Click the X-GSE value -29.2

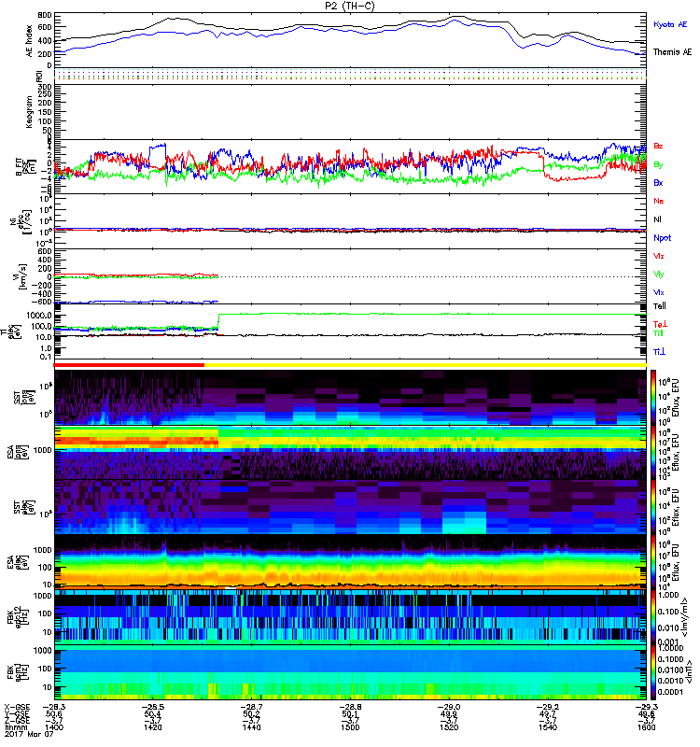(548, 707)
